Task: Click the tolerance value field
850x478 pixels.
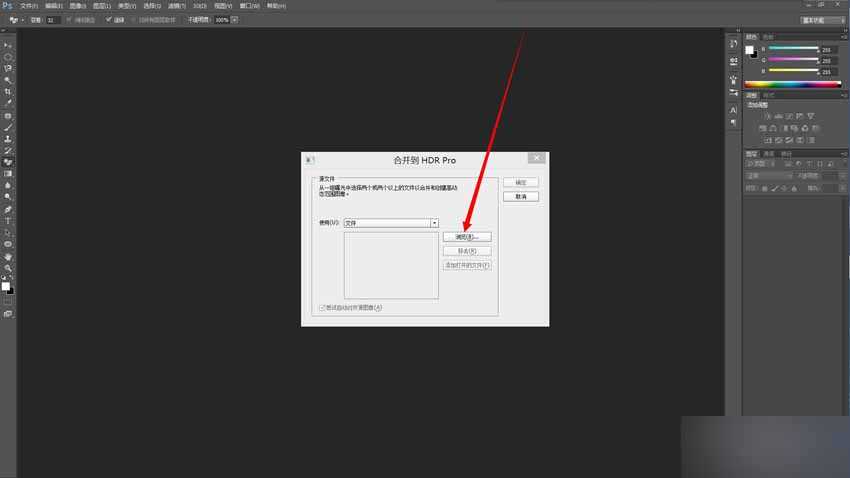Action: click(x=52, y=20)
